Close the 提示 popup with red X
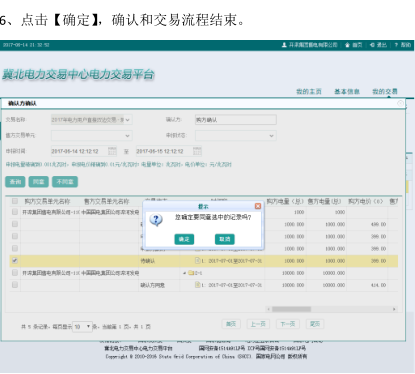 point(258,206)
